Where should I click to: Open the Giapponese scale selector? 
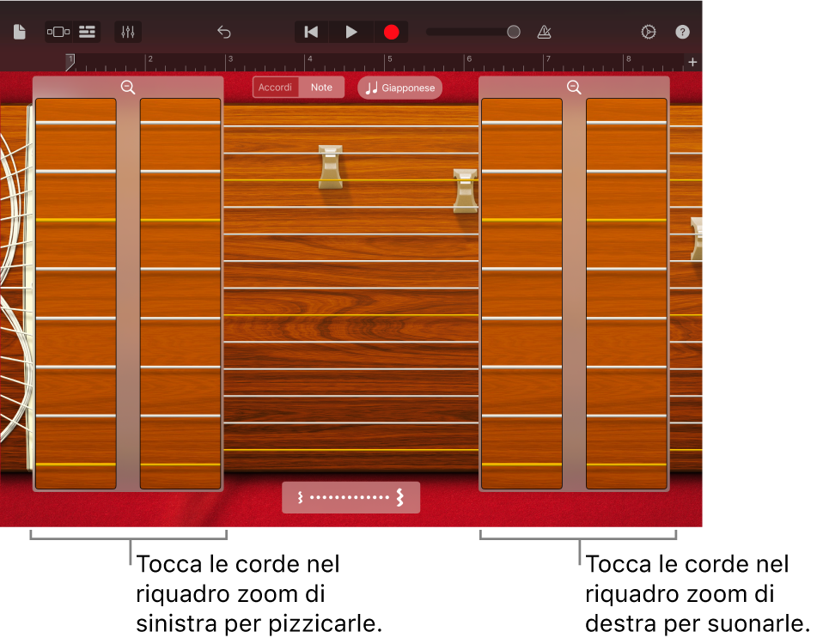(x=399, y=88)
